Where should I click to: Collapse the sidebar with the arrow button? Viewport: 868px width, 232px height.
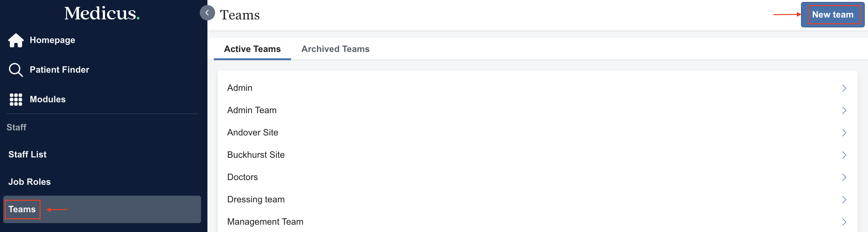[207, 13]
